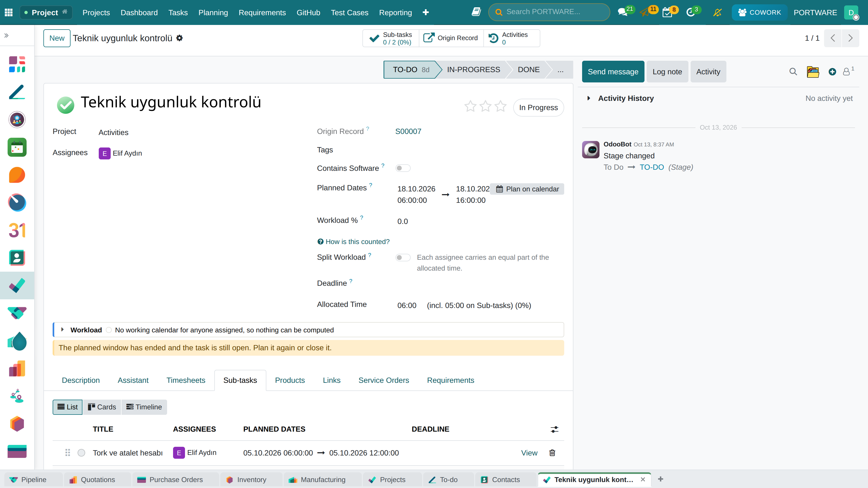Image resolution: width=868 pixels, height=488 pixels.
Task: Click the Search PORTWARE field
Action: point(549,12)
